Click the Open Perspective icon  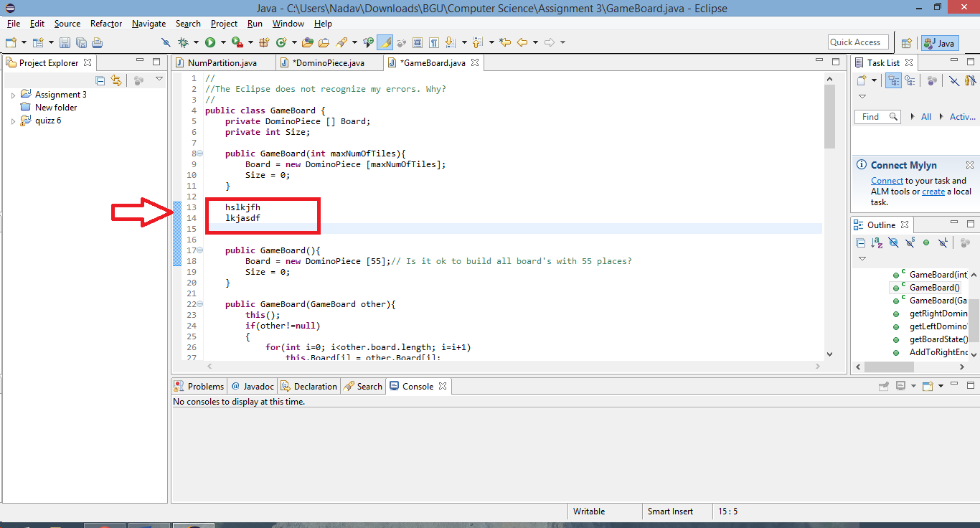906,43
